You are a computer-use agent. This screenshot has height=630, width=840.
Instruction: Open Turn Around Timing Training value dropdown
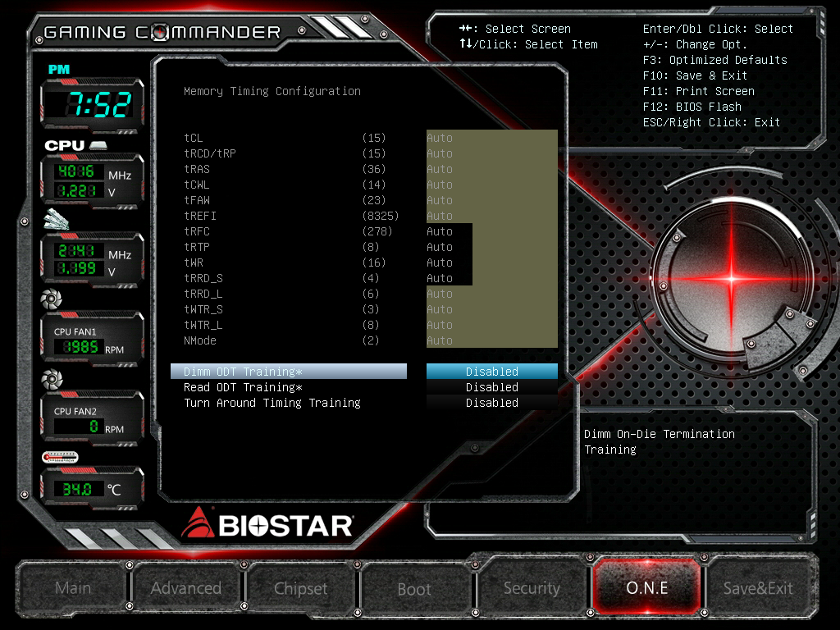click(x=492, y=402)
